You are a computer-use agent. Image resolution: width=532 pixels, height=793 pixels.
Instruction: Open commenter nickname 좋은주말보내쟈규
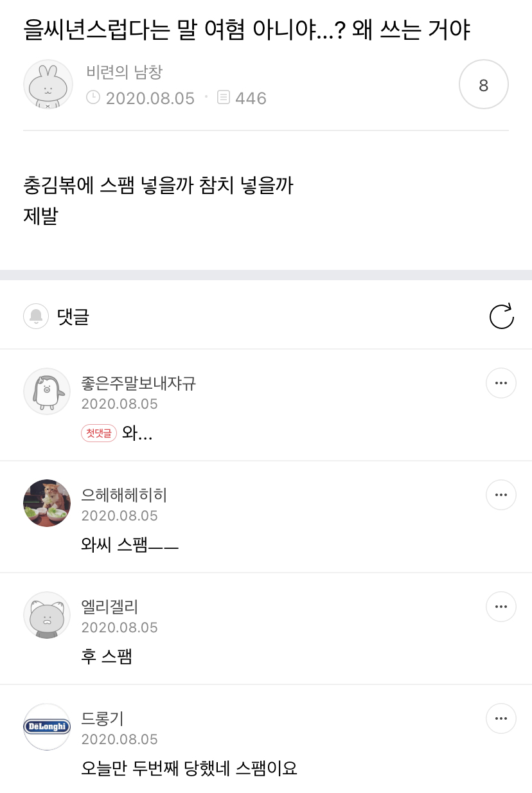(138, 384)
